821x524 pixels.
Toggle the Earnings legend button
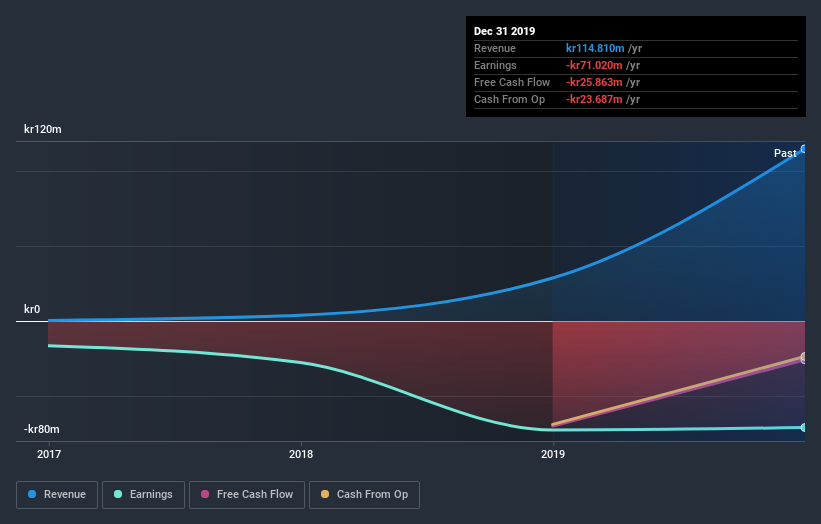(x=143, y=495)
